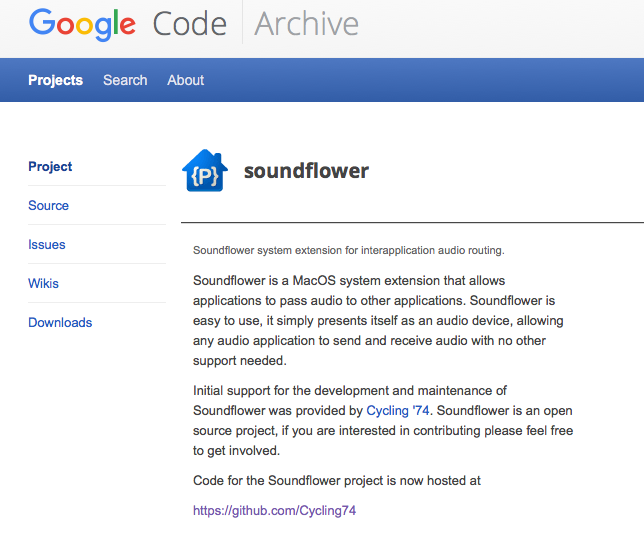Click the paragraph starting 'Soundflower is a MacOS'
The height and width of the screenshot is (549, 644).
(x=378, y=320)
